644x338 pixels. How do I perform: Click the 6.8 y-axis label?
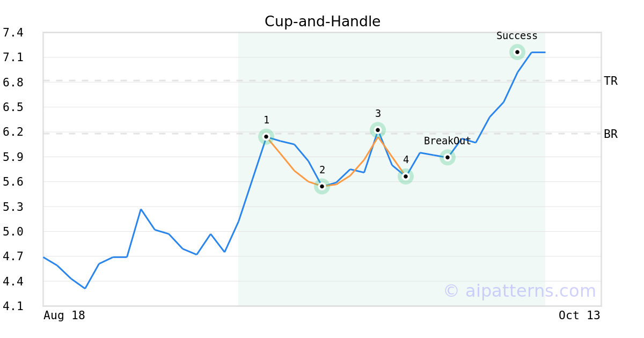pyautogui.click(x=13, y=83)
